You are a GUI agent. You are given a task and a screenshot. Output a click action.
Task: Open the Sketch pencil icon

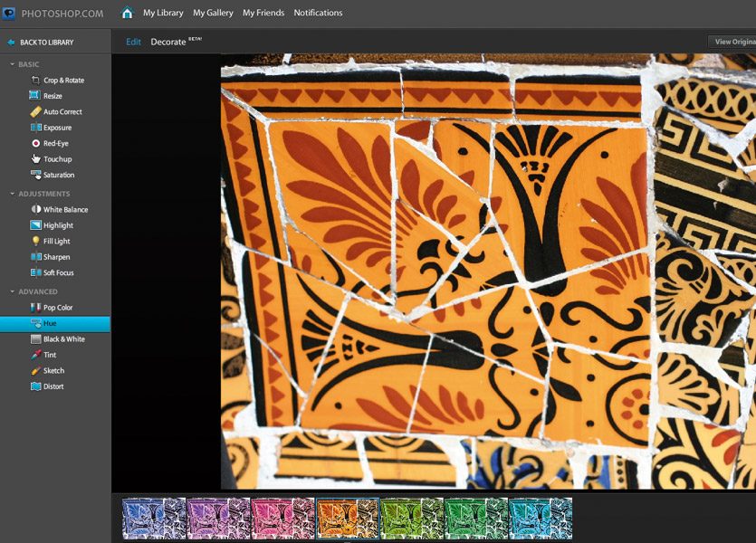click(x=35, y=371)
